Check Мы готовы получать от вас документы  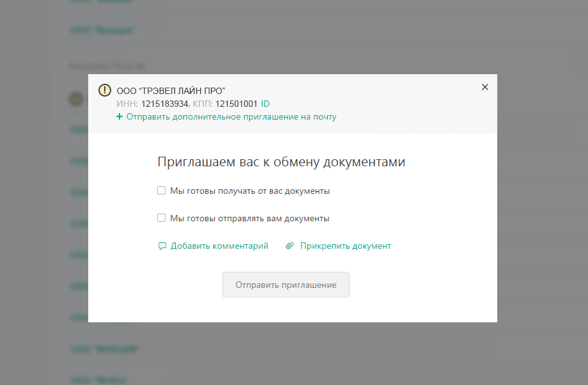pyautogui.click(x=161, y=191)
